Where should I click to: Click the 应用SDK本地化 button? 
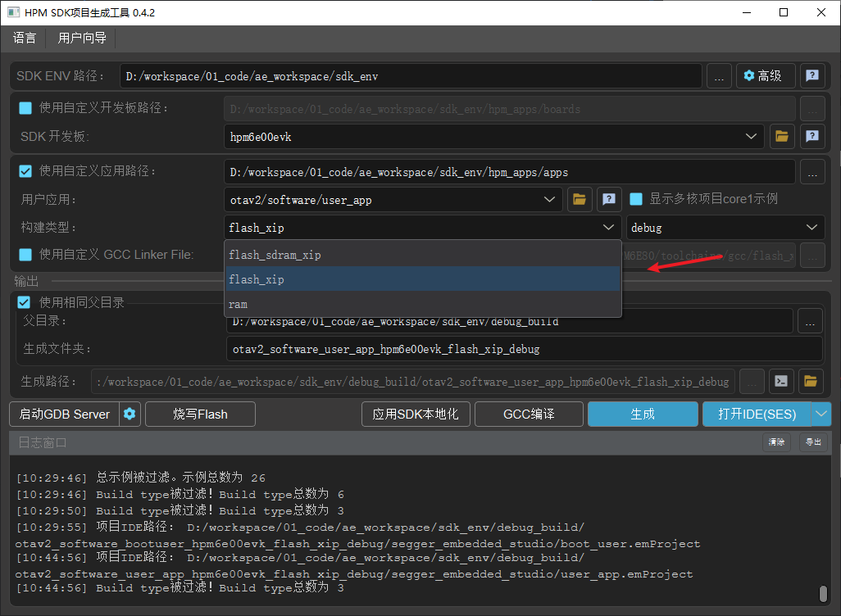click(416, 414)
